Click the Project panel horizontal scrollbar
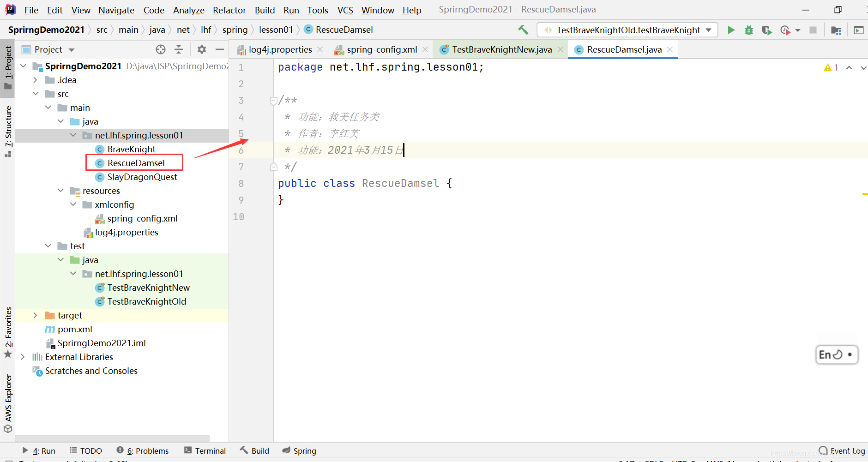Screen dimensions: 868x462 point(112,438)
